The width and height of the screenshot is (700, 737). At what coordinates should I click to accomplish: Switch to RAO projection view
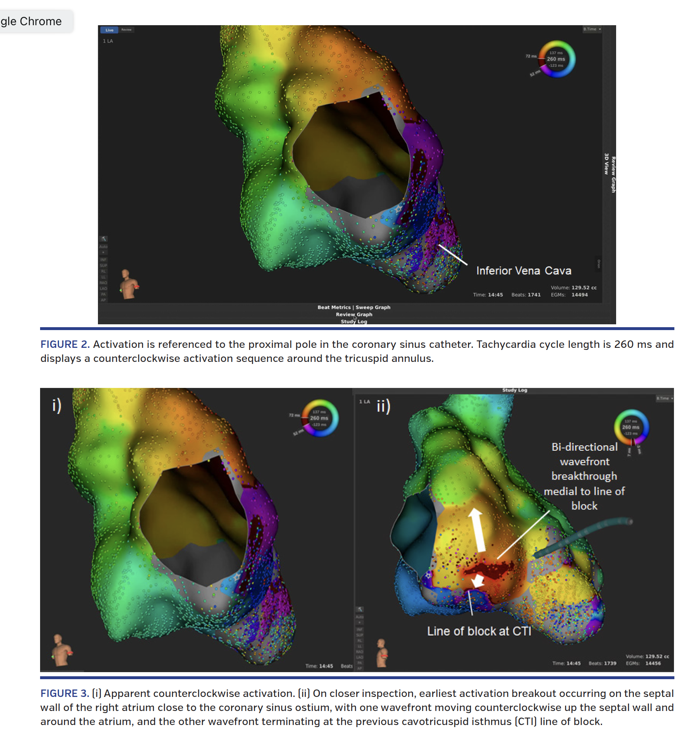click(104, 283)
